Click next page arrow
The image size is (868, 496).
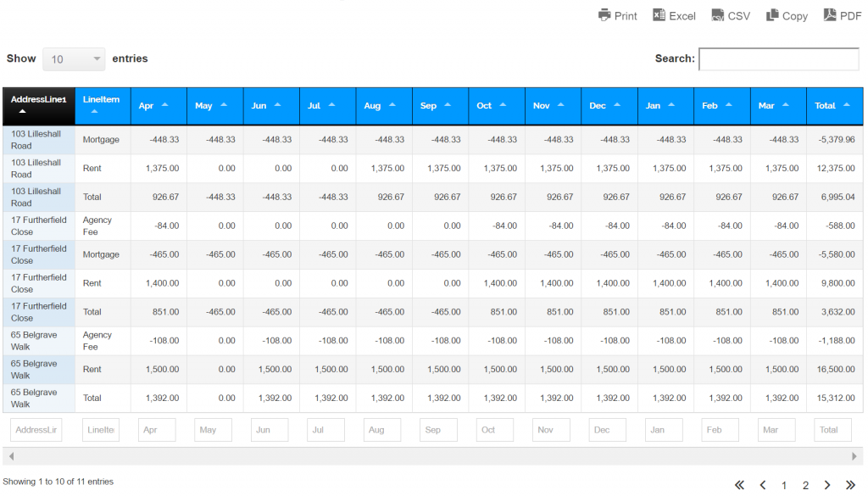[827, 485]
